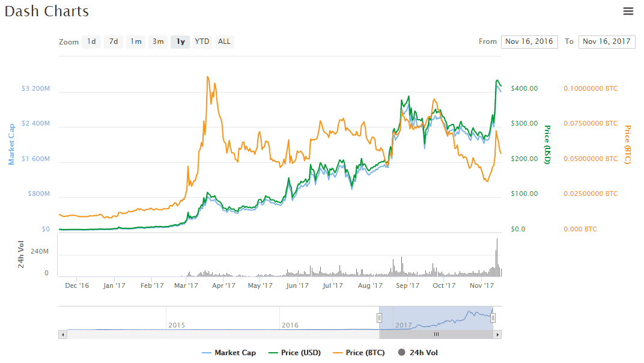Set zoom range to 1m
The height and width of the screenshot is (363, 644).
[x=136, y=41]
